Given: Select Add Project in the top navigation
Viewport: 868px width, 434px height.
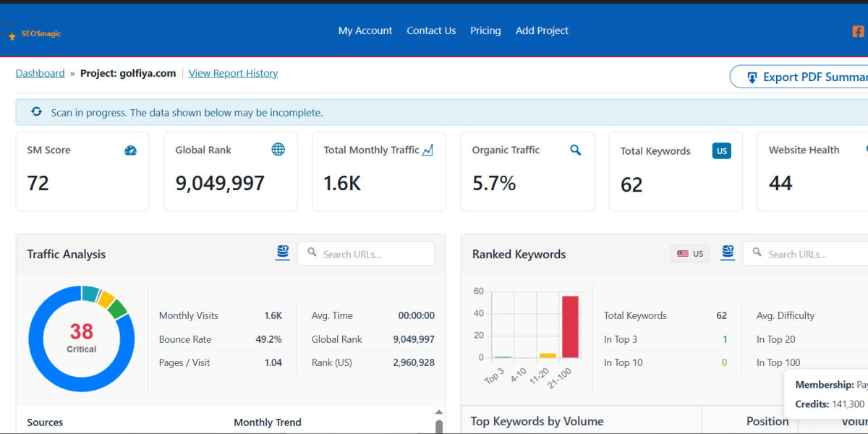Looking at the screenshot, I should click(542, 30).
